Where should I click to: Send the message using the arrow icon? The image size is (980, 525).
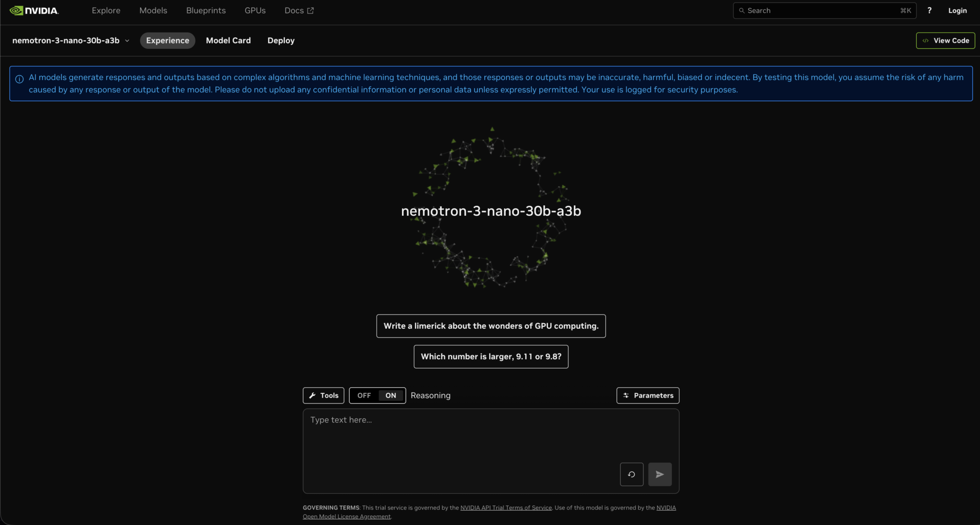pos(659,474)
